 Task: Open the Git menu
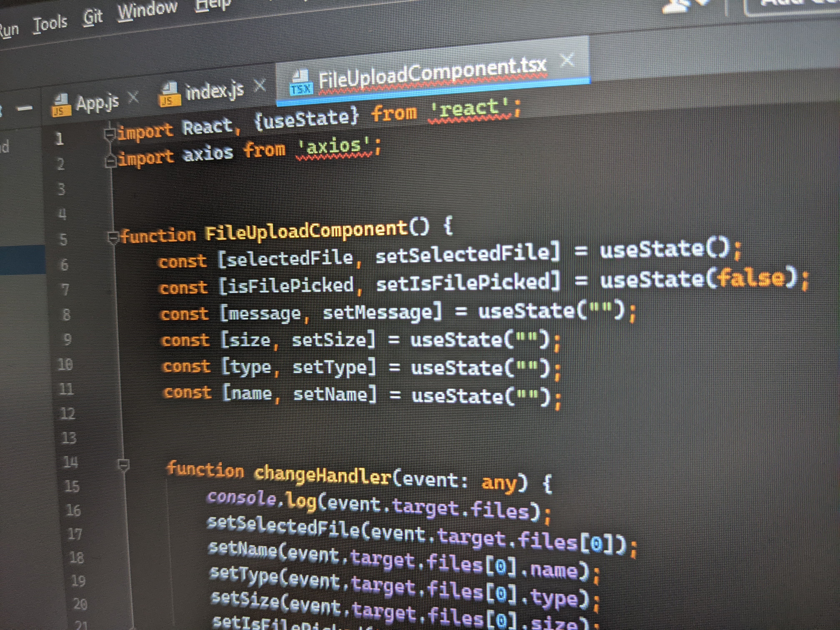pyautogui.click(x=93, y=17)
